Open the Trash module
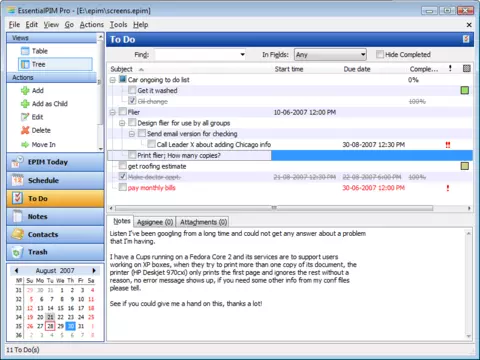Image resolution: width=480 pixels, height=360 pixels. (55, 252)
